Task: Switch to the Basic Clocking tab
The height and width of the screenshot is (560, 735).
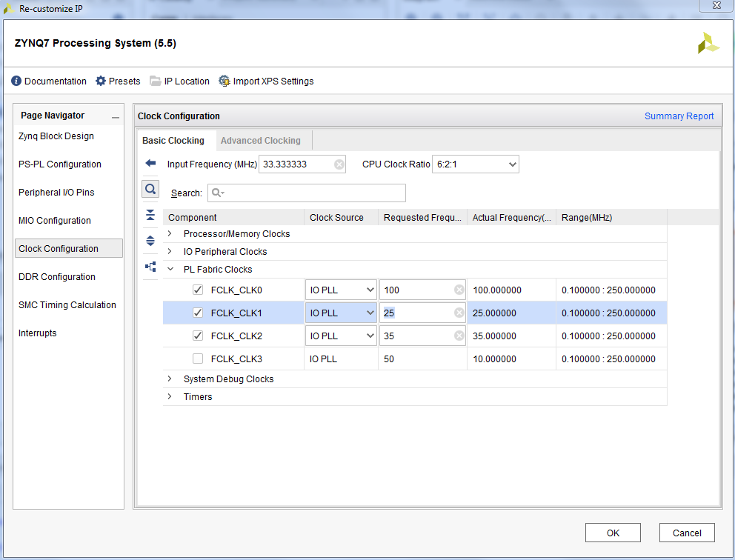Action: [173, 141]
